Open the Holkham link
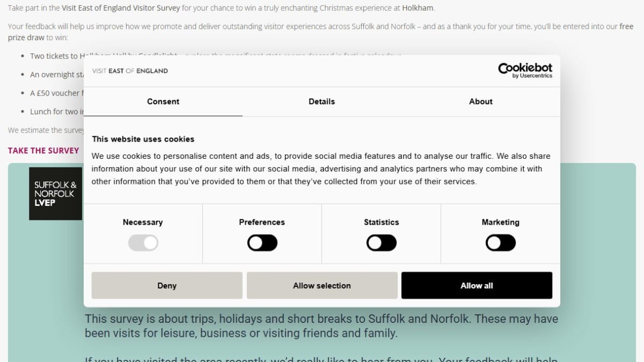The image size is (644, 362). click(x=418, y=8)
